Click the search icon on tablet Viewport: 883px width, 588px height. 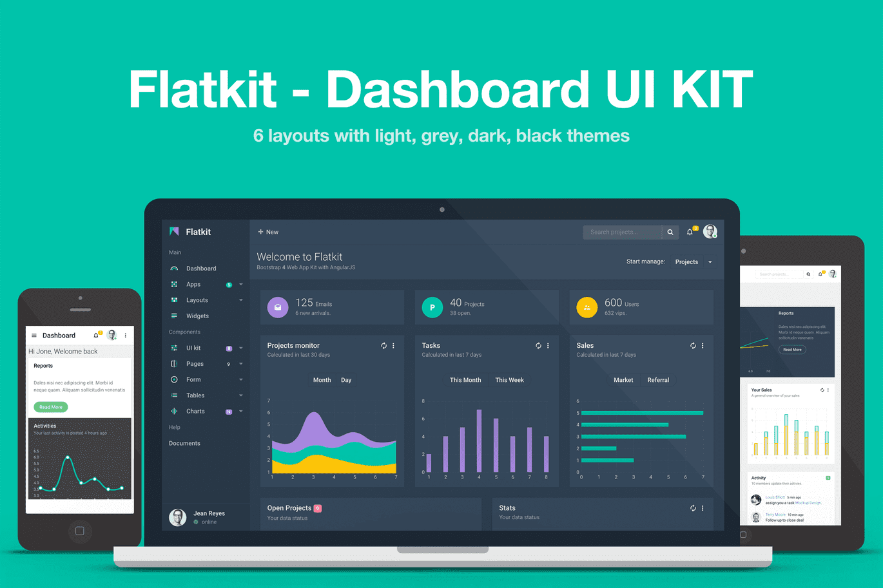808,274
